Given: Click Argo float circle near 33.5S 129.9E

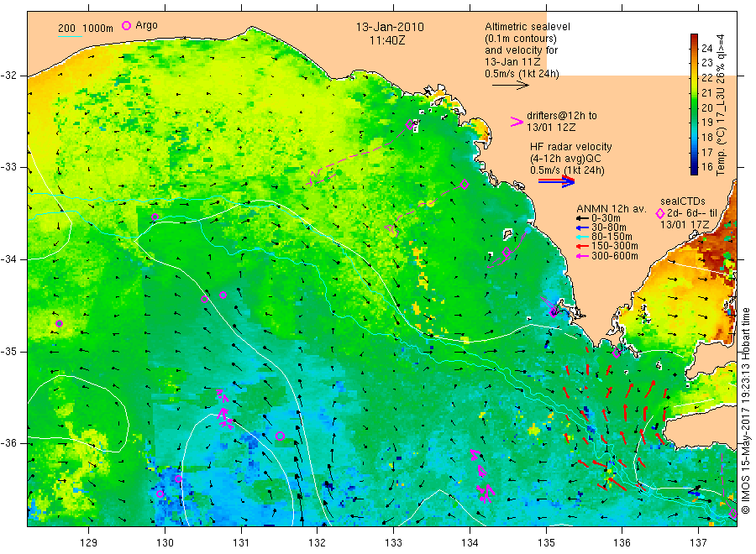Looking at the screenshot, I should click(x=155, y=217).
